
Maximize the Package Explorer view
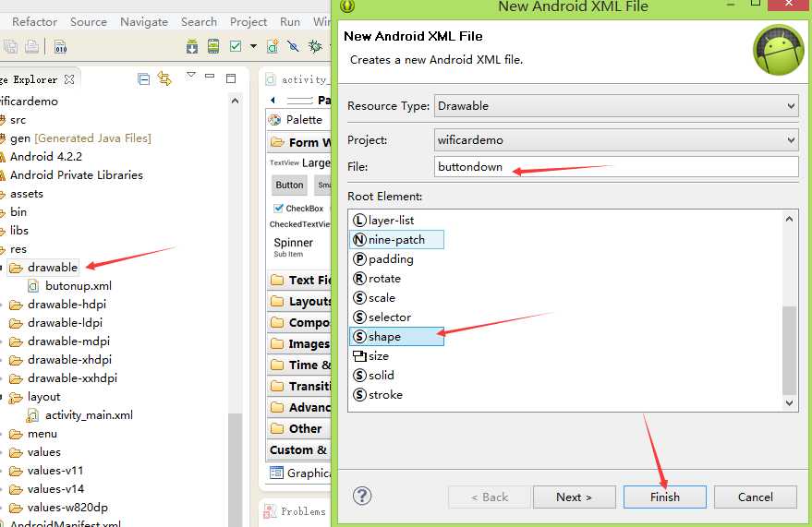coord(231,78)
